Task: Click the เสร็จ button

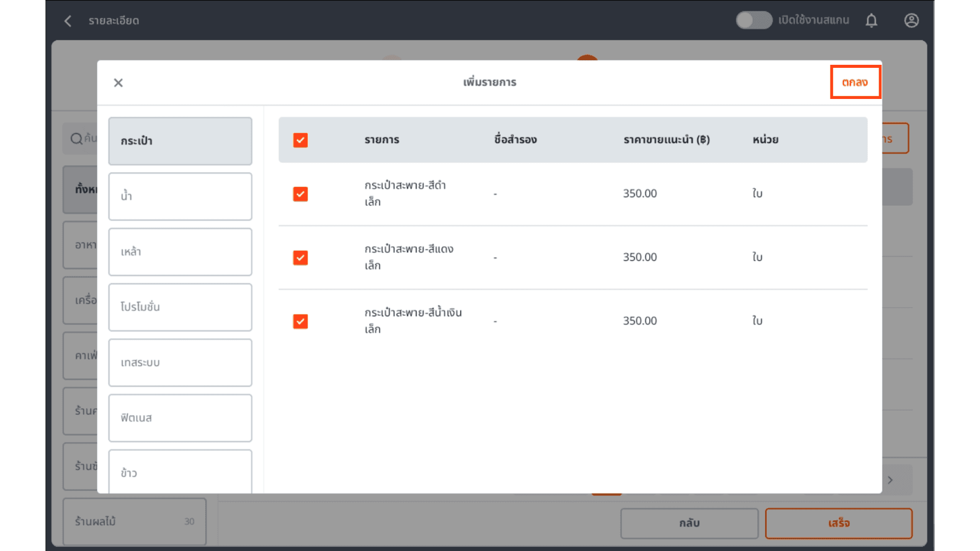Action: [838, 523]
